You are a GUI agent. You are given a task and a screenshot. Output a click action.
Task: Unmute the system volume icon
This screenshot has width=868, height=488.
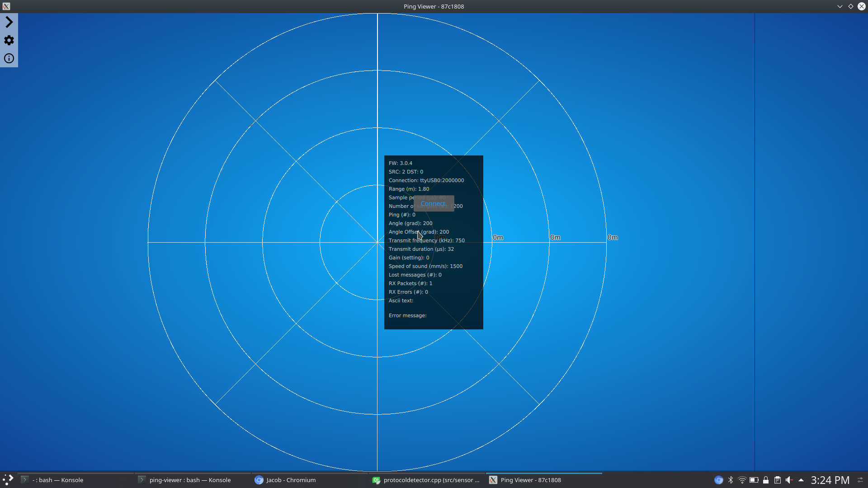tap(789, 480)
